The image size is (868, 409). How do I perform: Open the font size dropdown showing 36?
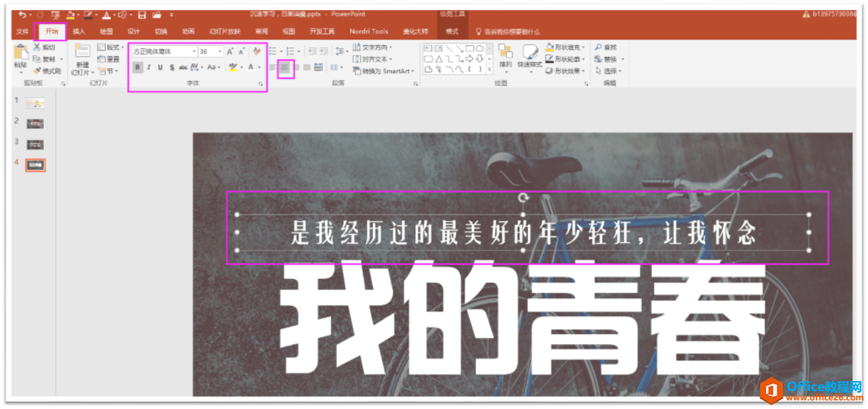point(220,51)
